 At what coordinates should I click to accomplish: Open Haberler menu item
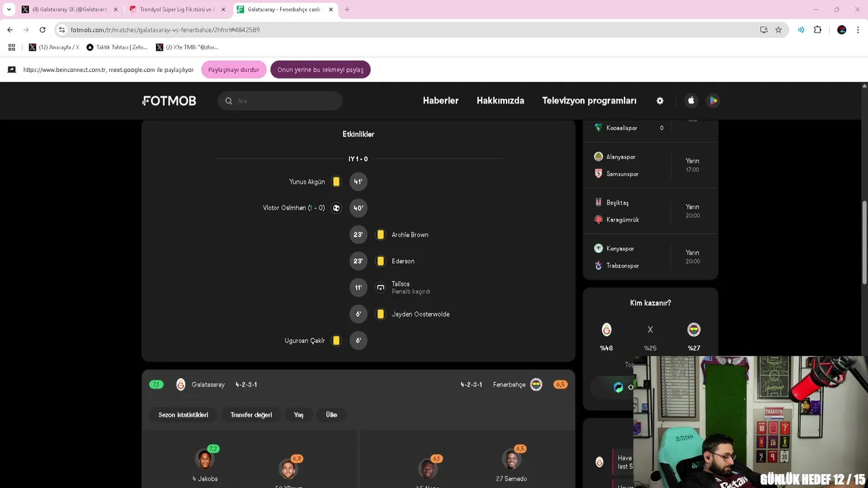click(441, 101)
